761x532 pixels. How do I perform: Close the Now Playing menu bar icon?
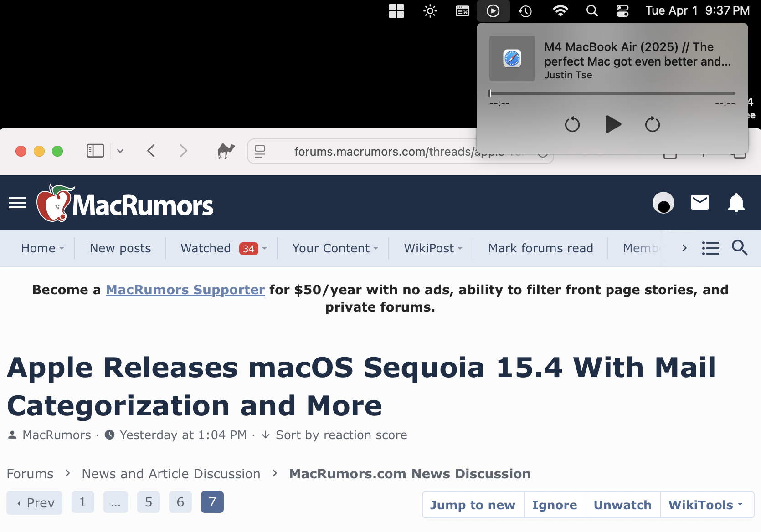(x=493, y=11)
